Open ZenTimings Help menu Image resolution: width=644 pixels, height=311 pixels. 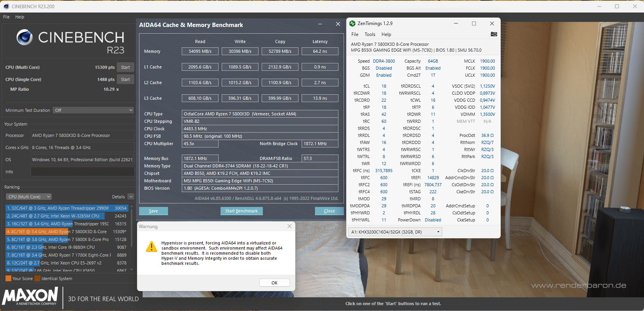(386, 34)
